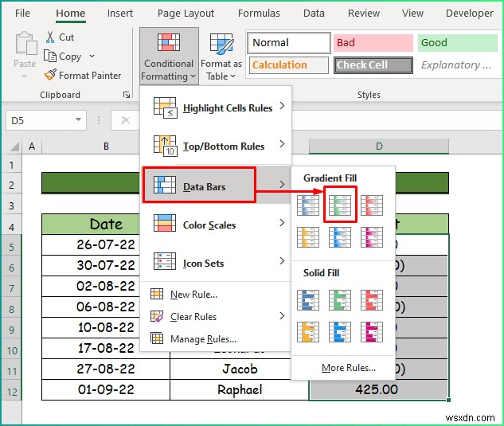The width and height of the screenshot is (504, 426).
Task: Apply the Calculation cell style
Action: click(x=289, y=65)
